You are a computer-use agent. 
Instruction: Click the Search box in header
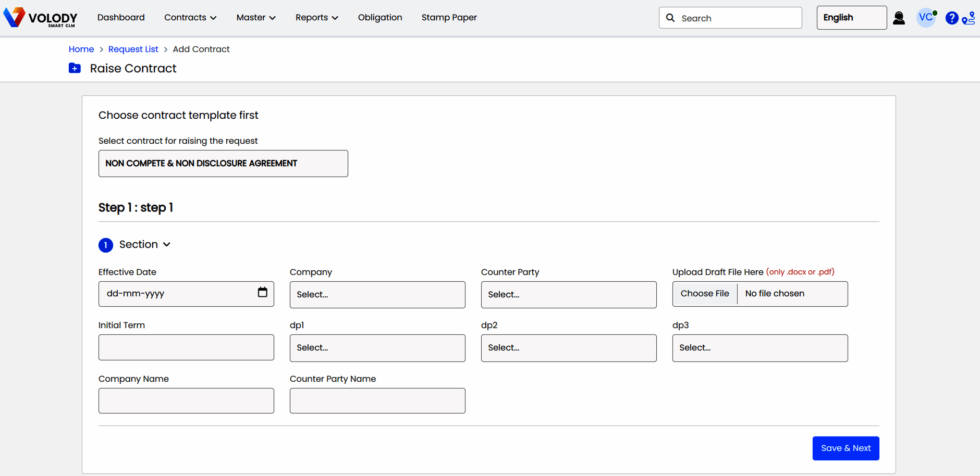[730, 18]
